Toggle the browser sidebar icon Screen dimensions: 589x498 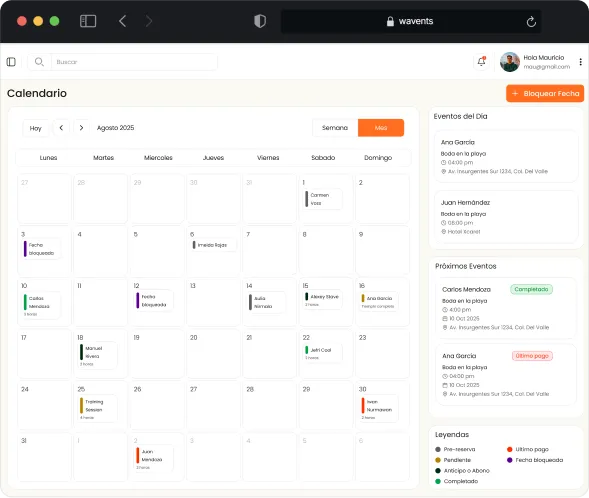pyautogui.click(x=88, y=21)
